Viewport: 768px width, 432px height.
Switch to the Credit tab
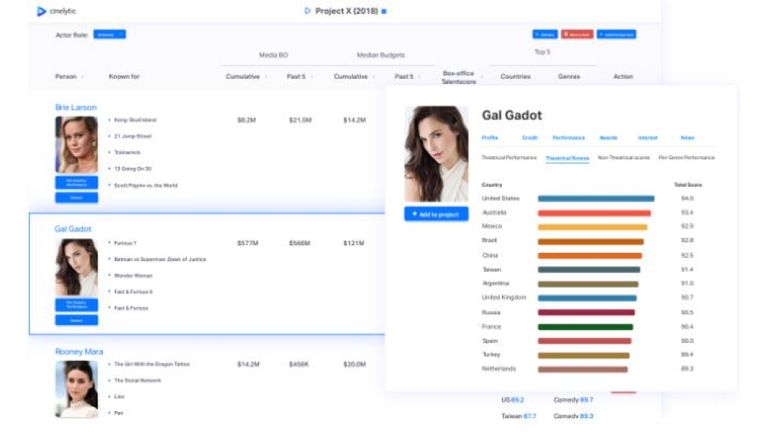pyautogui.click(x=529, y=138)
